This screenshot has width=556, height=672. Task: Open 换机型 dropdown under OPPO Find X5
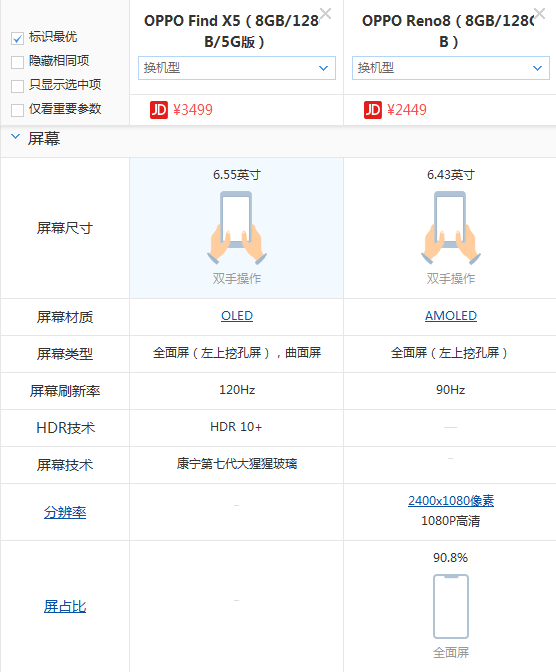click(237, 68)
